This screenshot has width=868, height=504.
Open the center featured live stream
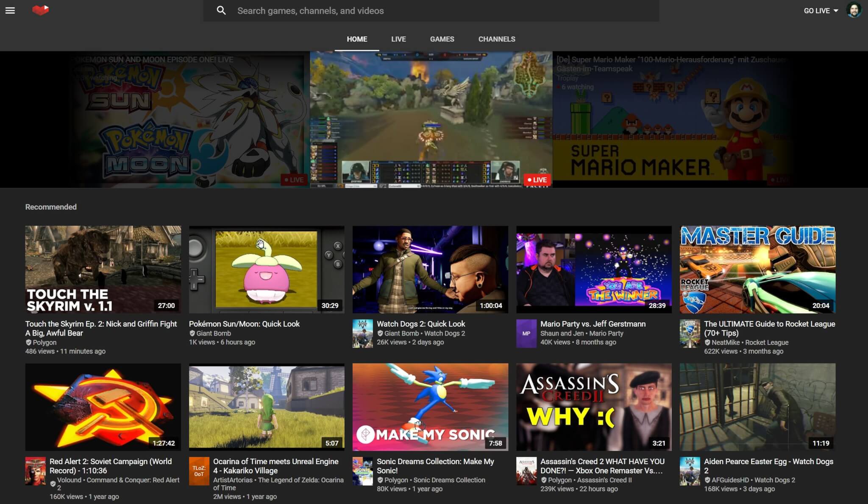pos(431,120)
